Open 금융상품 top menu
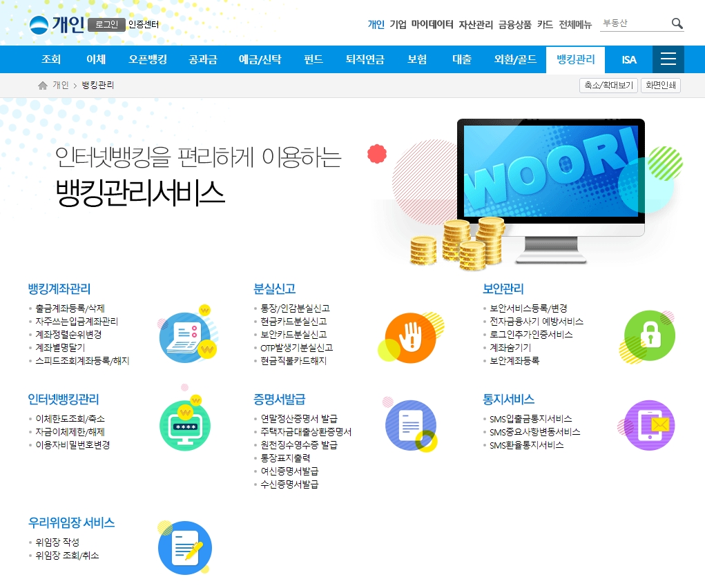705x588 pixels. click(x=515, y=24)
